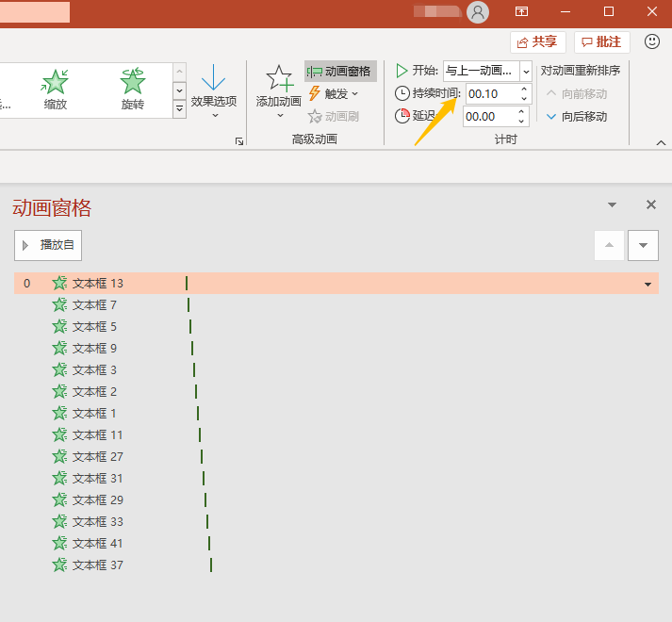Open animation pane options dropdown arrow
672x622 pixels.
point(613,205)
